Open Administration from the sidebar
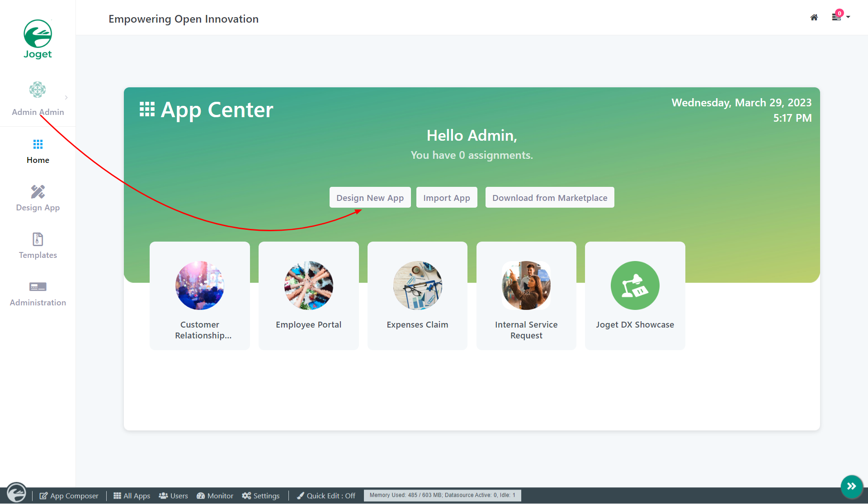The height and width of the screenshot is (504, 868). pyautogui.click(x=38, y=293)
